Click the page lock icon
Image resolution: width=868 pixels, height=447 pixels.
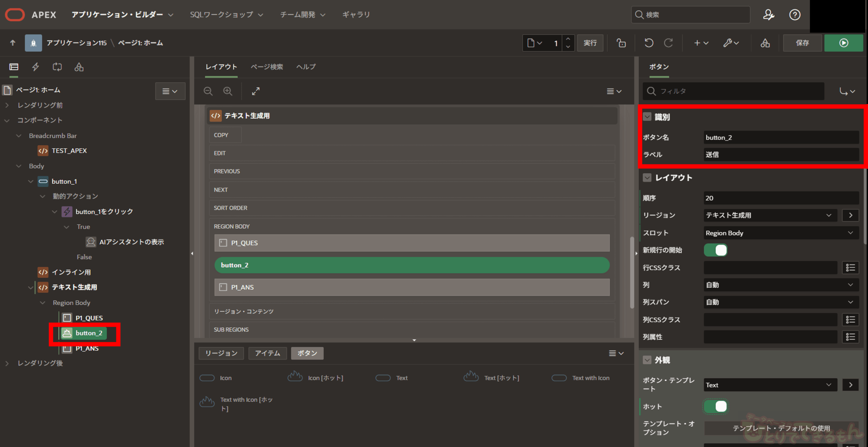click(x=621, y=43)
